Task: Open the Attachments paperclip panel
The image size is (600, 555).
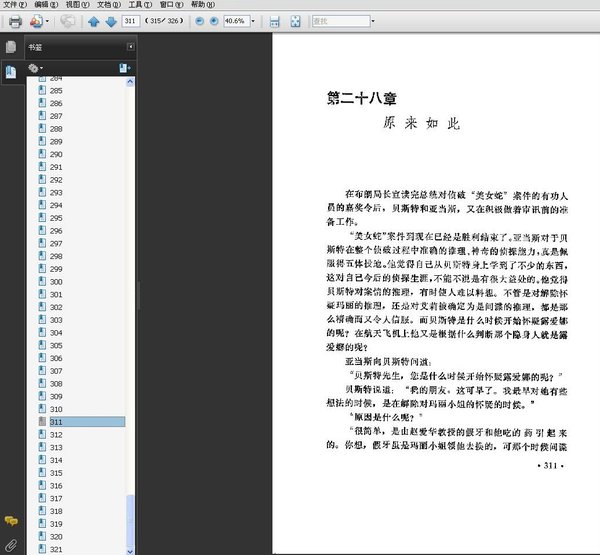Action: [10, 545]
